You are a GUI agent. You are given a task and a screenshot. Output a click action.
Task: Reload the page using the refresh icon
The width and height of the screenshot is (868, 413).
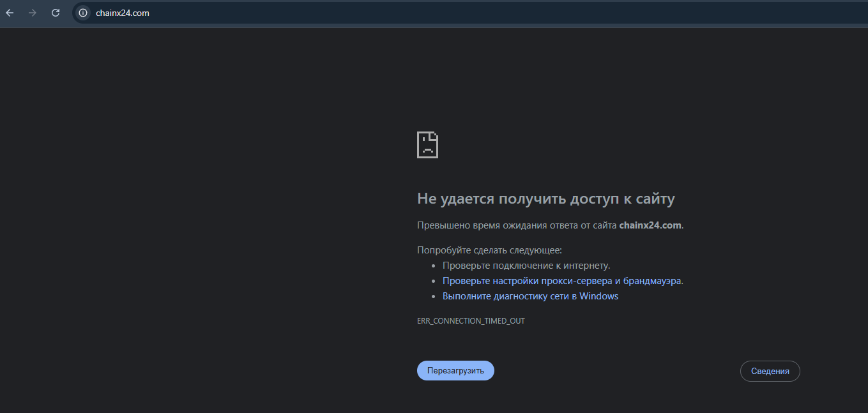[x=56, y=13]
